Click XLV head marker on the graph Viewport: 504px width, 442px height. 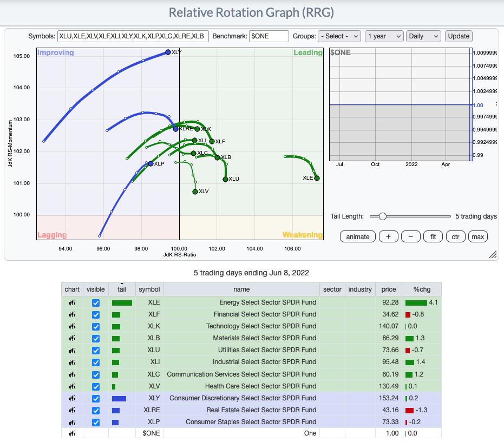(x=195, y=192)
